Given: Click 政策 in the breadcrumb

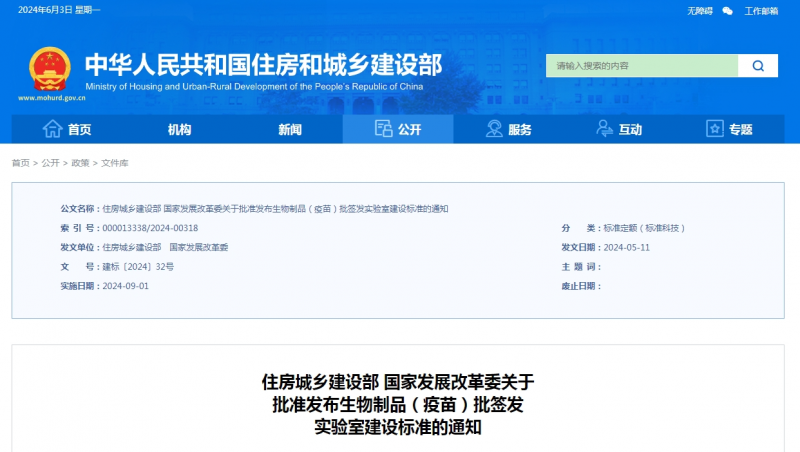Looking at the screenshot, I should tap(80, 163).
